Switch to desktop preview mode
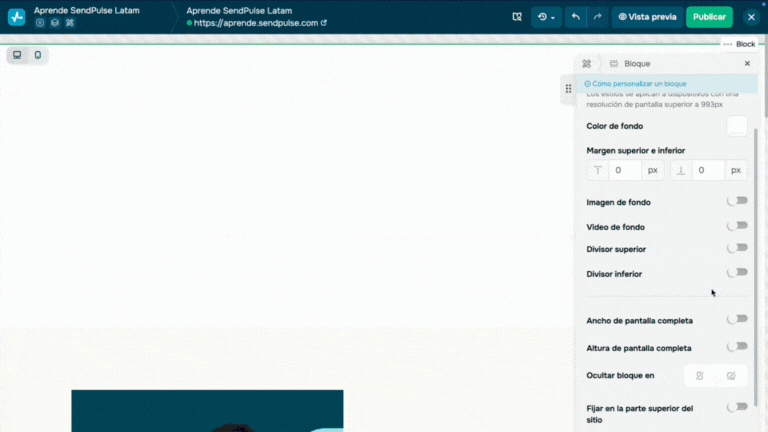The image size is (768, 432). (x=17, y=55)
